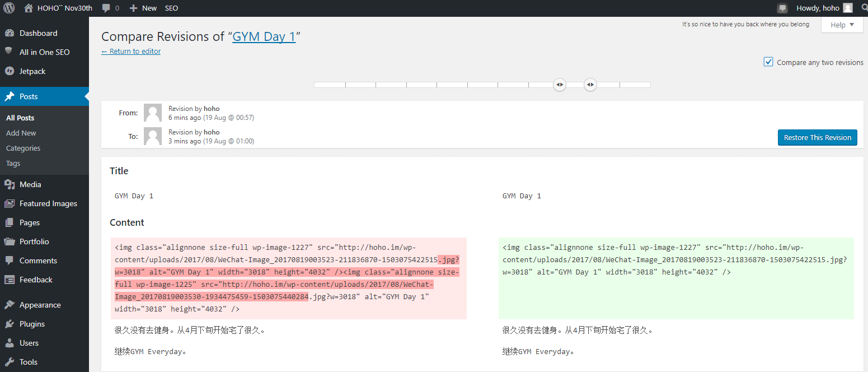Click the removed red diff block
The width and height of the screenshot is (868, 372).
click(x=289, y=278)
